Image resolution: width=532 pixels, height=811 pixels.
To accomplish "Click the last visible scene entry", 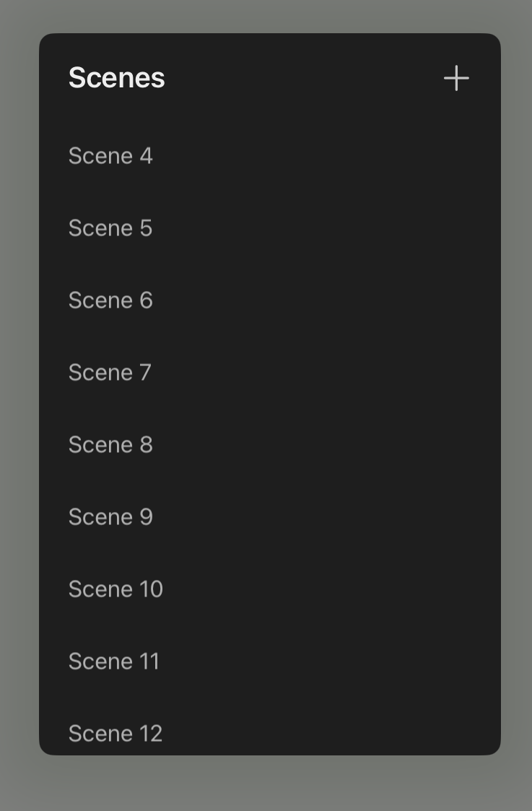I will 115,733.
